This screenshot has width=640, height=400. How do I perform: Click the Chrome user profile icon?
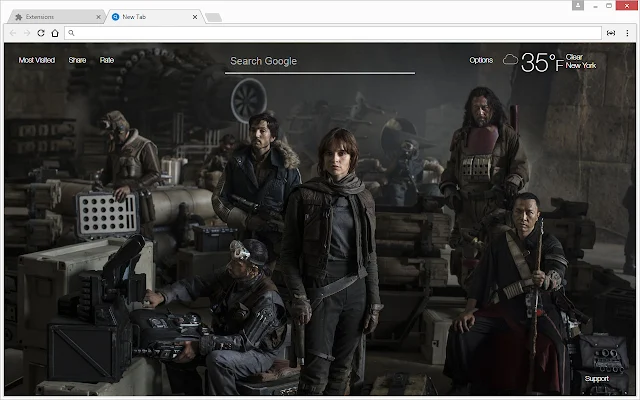578,5
